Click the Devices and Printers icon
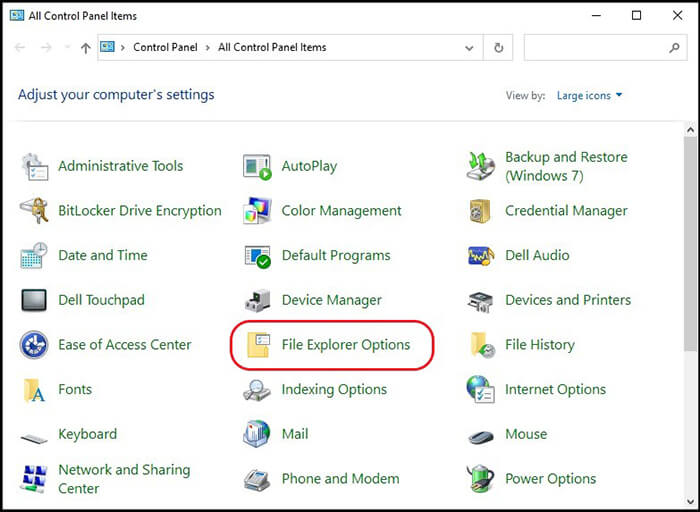The height and width of the screenshot is (512, 700). [480, 302]
